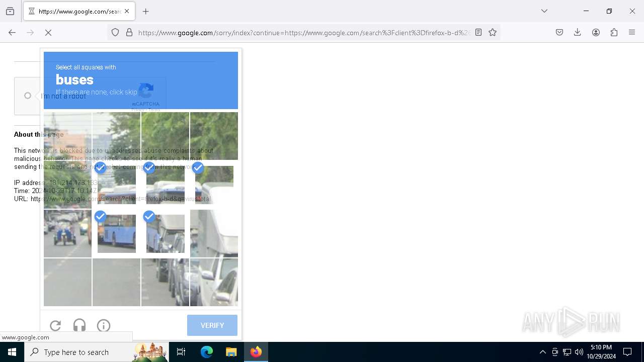
Task: Select the white van tile in third row
Action: point(214,233)
